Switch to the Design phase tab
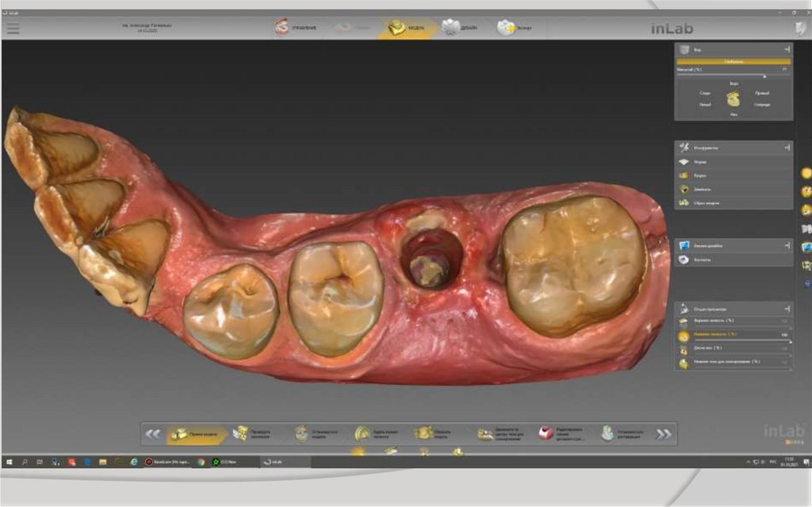Image resolution: width=812 pixels, height=507 pixels. [x=459, y=28]
